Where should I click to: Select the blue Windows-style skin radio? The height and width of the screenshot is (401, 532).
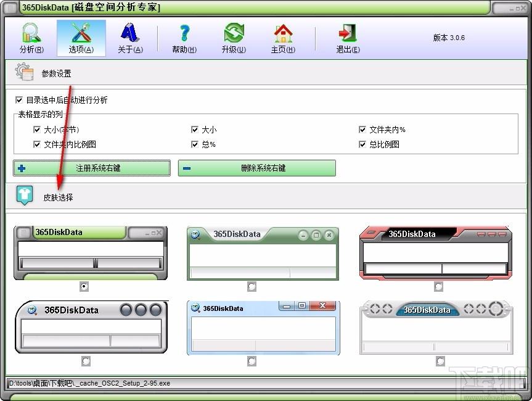click(252, 361)
